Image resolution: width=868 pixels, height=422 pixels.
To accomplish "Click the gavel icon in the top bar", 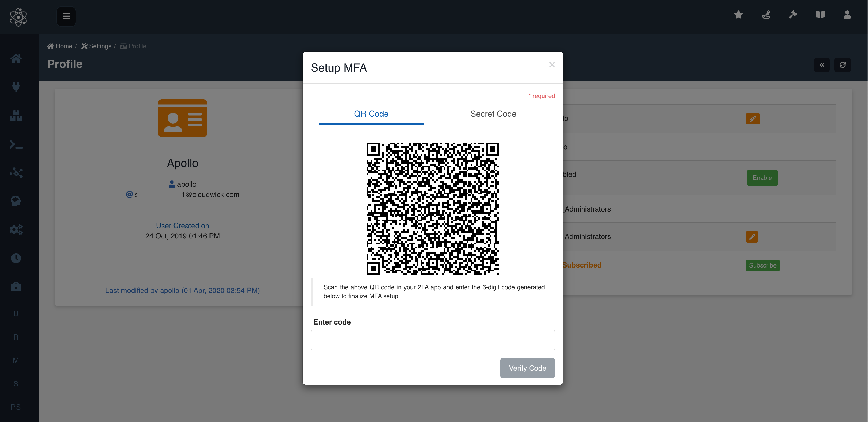I will click(793, 15).
